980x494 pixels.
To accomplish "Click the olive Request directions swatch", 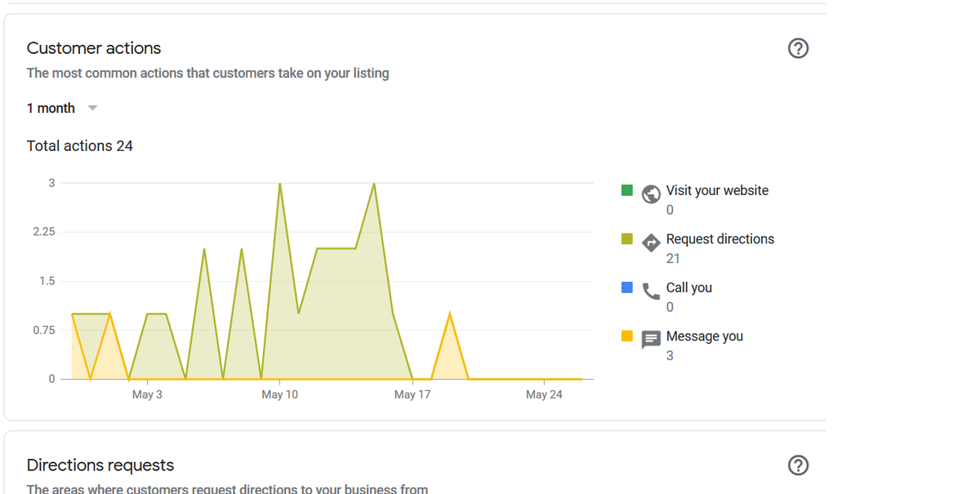I will tap(627, 239).
